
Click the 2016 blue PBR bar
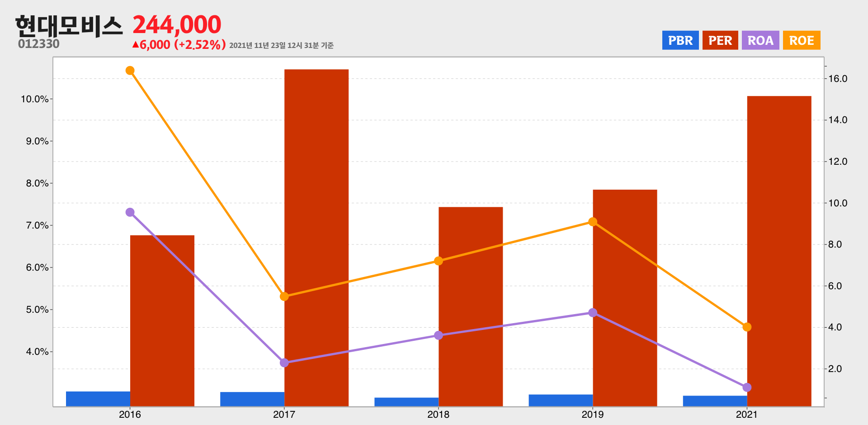coord(98,399)
